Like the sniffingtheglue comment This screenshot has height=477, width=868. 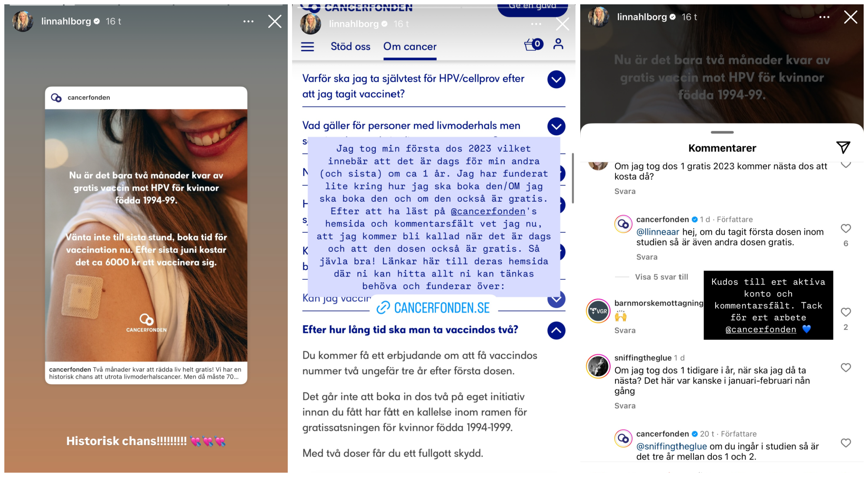tap(845, 368)
